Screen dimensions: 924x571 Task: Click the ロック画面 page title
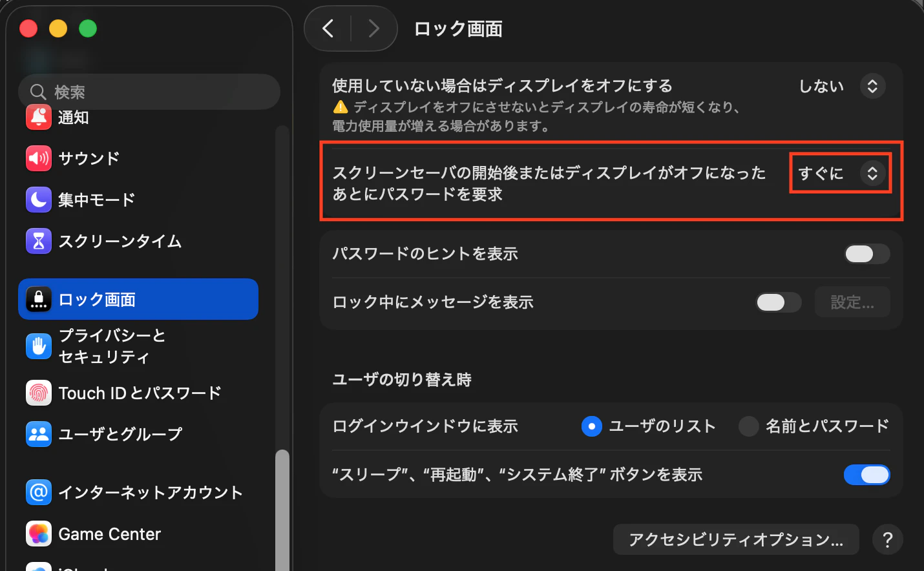[x=458, y=29]
